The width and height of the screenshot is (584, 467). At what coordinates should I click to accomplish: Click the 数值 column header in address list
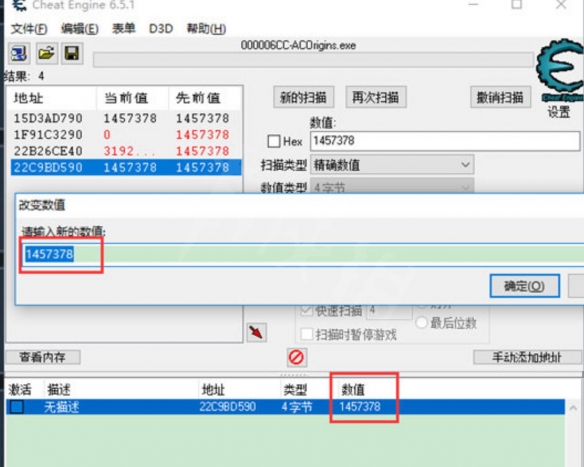353,390
